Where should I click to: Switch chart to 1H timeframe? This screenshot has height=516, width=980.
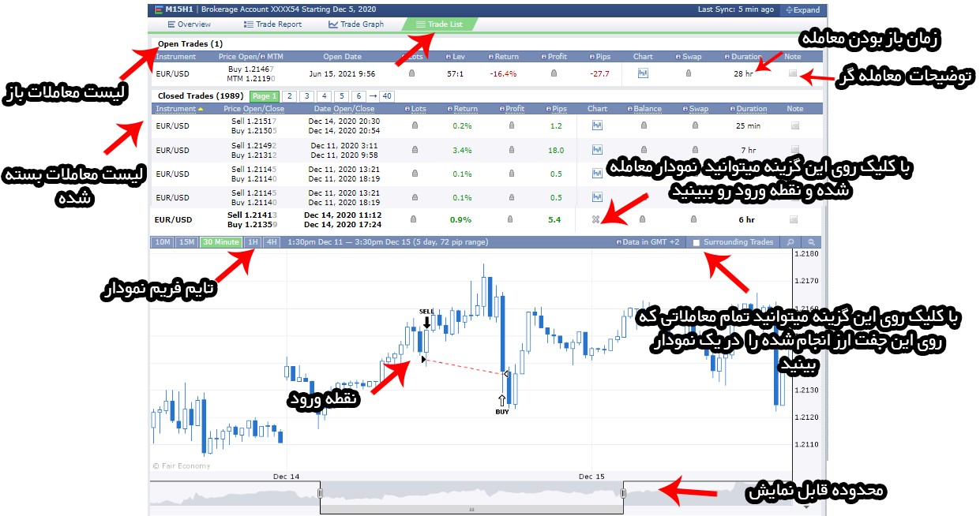click(x=253, y=242)
